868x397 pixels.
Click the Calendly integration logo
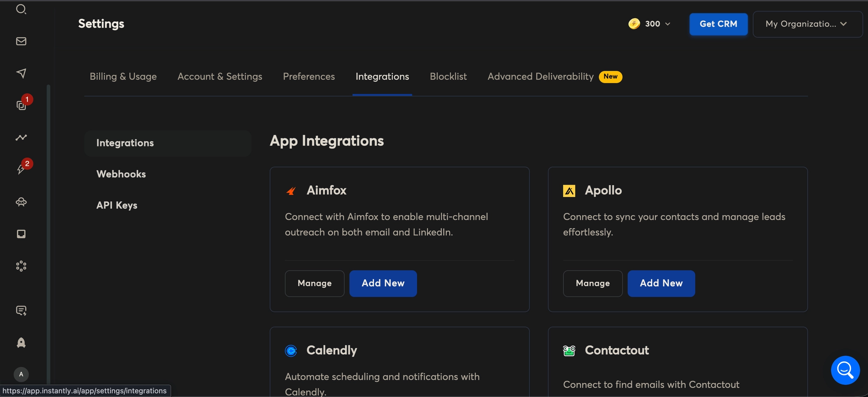[x=291, y=350]
